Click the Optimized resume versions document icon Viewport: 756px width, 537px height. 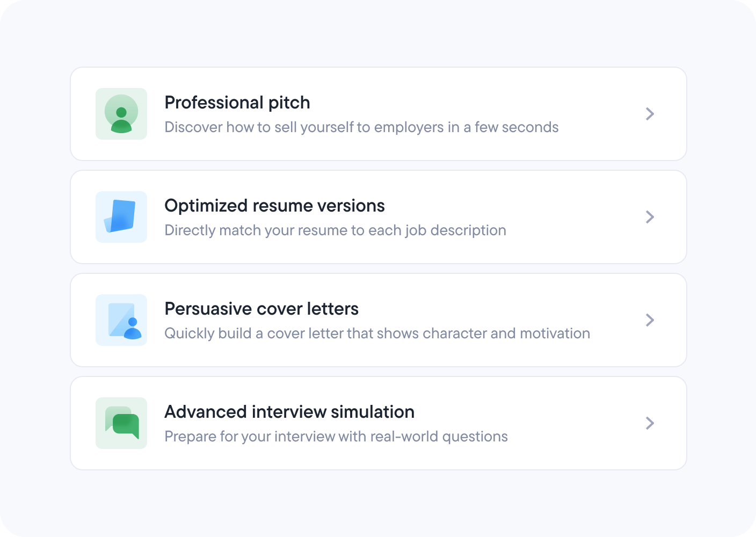121,217
